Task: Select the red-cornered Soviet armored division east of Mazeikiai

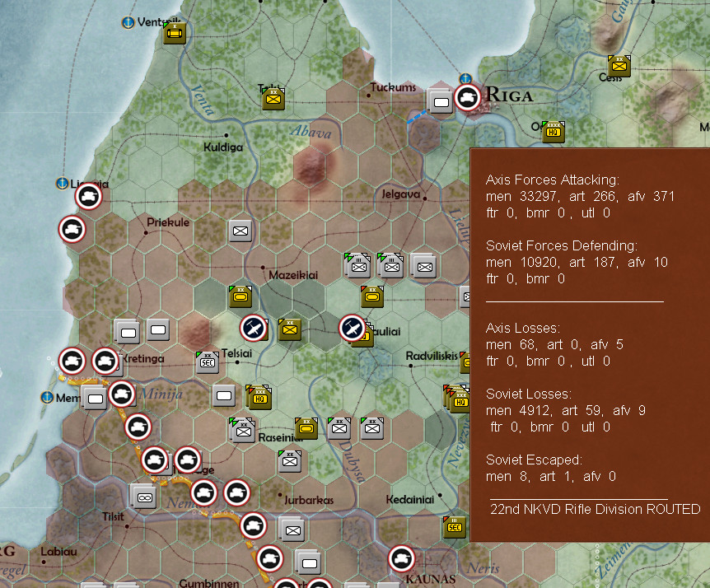Action: 372,296
